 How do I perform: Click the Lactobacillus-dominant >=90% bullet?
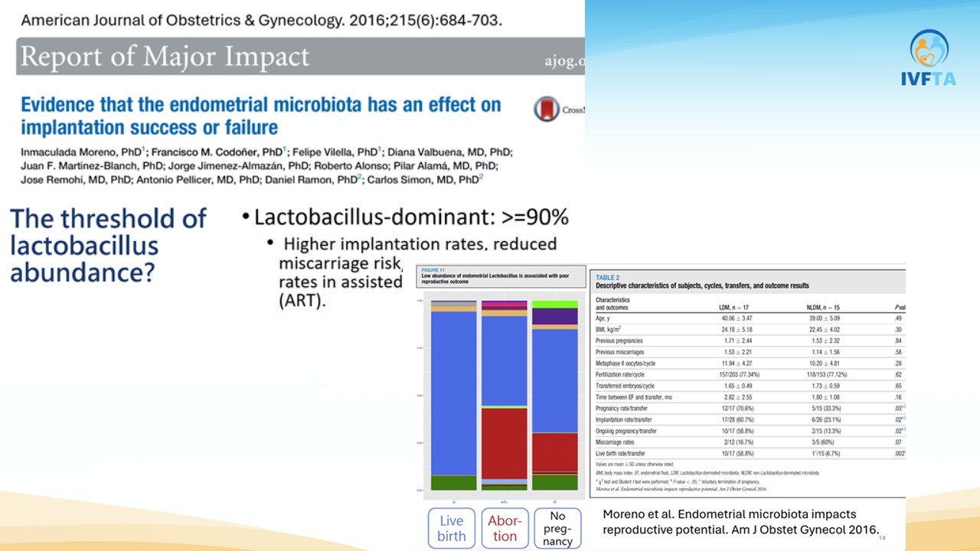point(410,217)
